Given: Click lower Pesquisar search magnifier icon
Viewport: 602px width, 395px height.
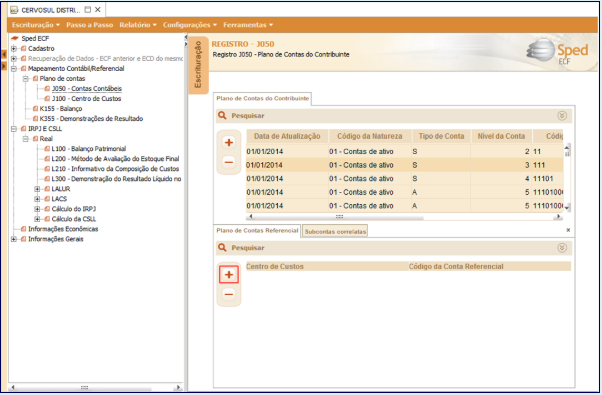Looking at the screenshot, I should (x=222, y=248).
